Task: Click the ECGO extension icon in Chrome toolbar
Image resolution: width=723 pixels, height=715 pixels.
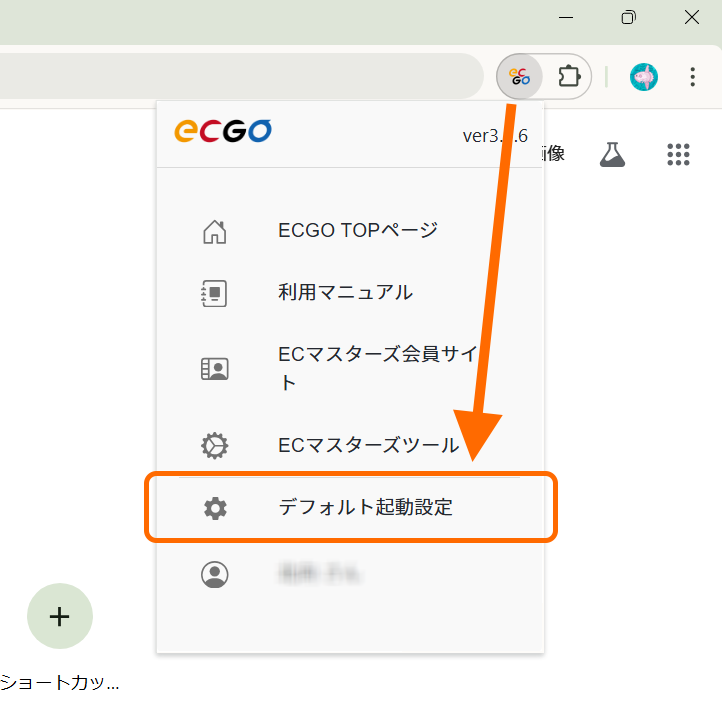Action: tap(518, 76)
